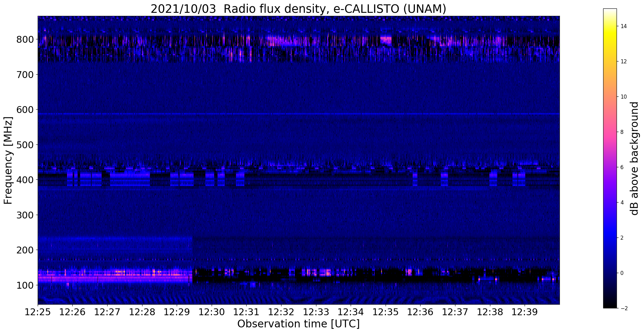This screenshot has height=333, width=644.
Task: Click the magenta emission band near 12:27 at 125 MHz
Action: point(115,276)
